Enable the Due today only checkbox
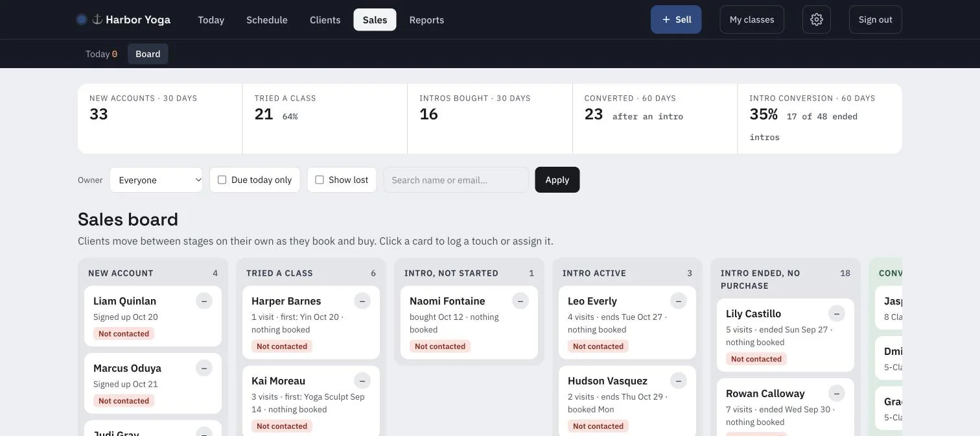The image size is (980, 436). tap(222, 180)
